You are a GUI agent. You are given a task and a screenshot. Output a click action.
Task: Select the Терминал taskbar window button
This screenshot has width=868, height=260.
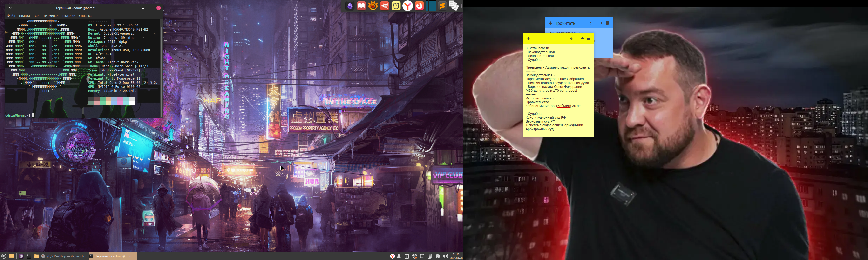coord(113,256)
